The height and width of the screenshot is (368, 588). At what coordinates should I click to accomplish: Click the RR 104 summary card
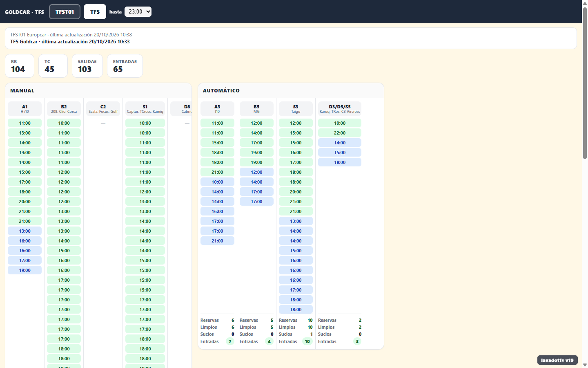click(x=20, y=66)
